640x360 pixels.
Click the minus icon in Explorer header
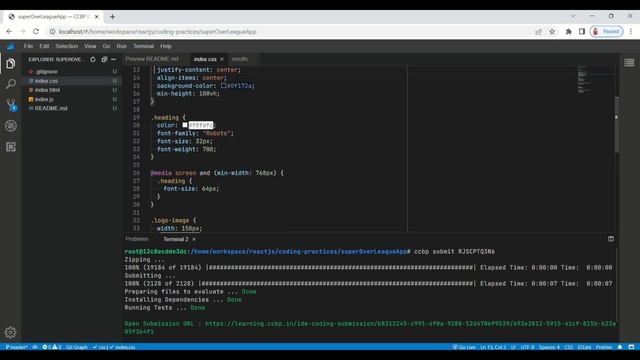pyautogui.click(x=113, y=60)
